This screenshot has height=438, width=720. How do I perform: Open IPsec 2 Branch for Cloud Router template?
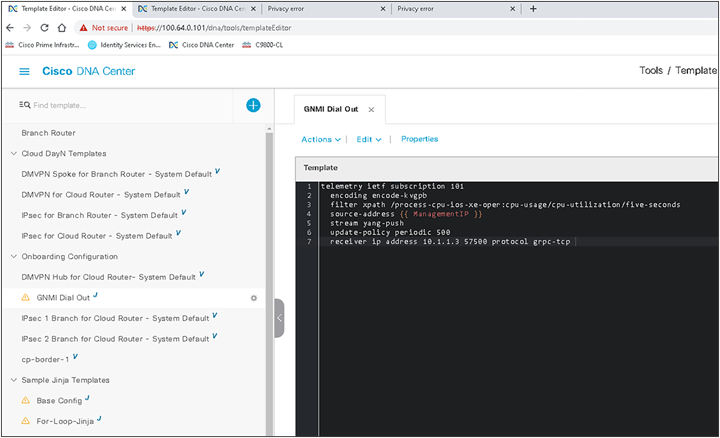[x=115, y=339]
